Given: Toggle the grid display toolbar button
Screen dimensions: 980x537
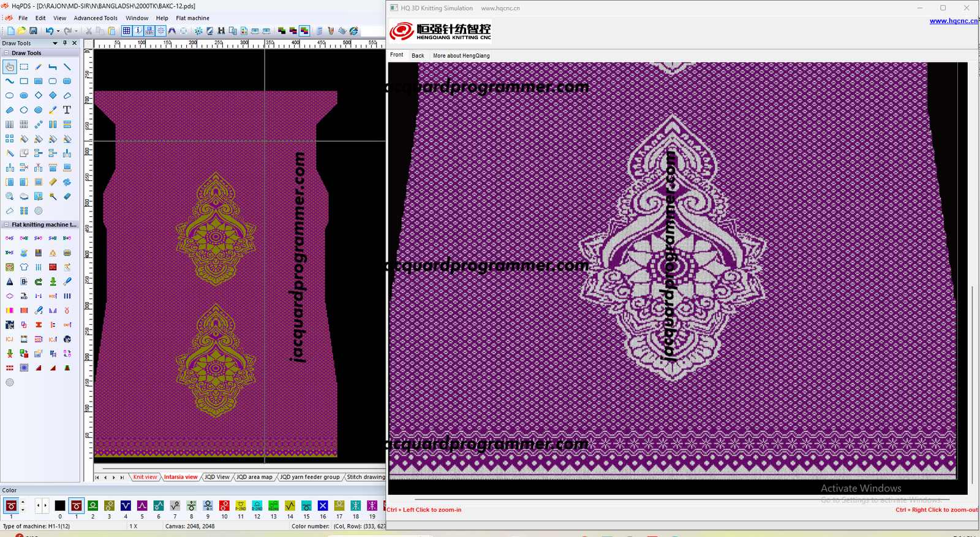Looking at the screenshot, I should 126,31.
